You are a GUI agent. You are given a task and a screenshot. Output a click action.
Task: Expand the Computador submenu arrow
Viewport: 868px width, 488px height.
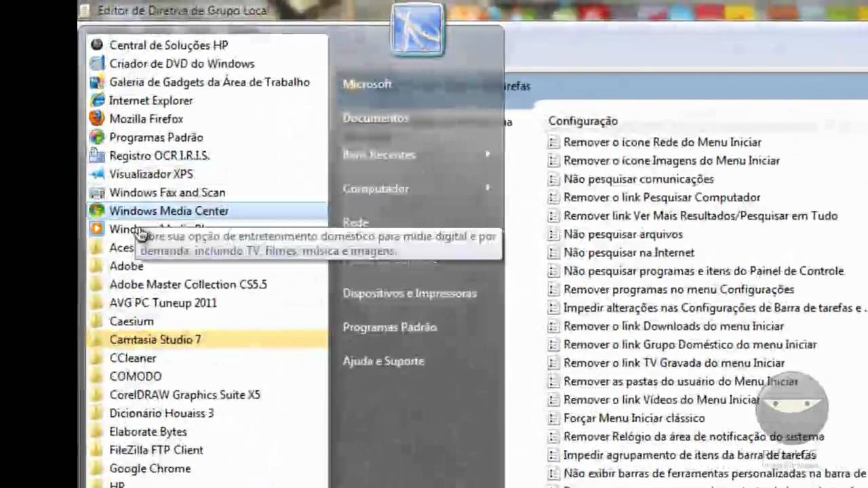pos(488,188)
